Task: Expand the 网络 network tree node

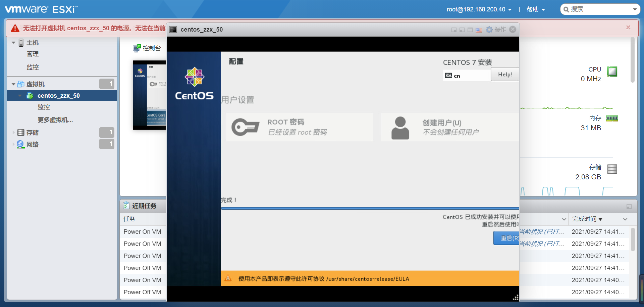Action: click(x=13, y=144)
